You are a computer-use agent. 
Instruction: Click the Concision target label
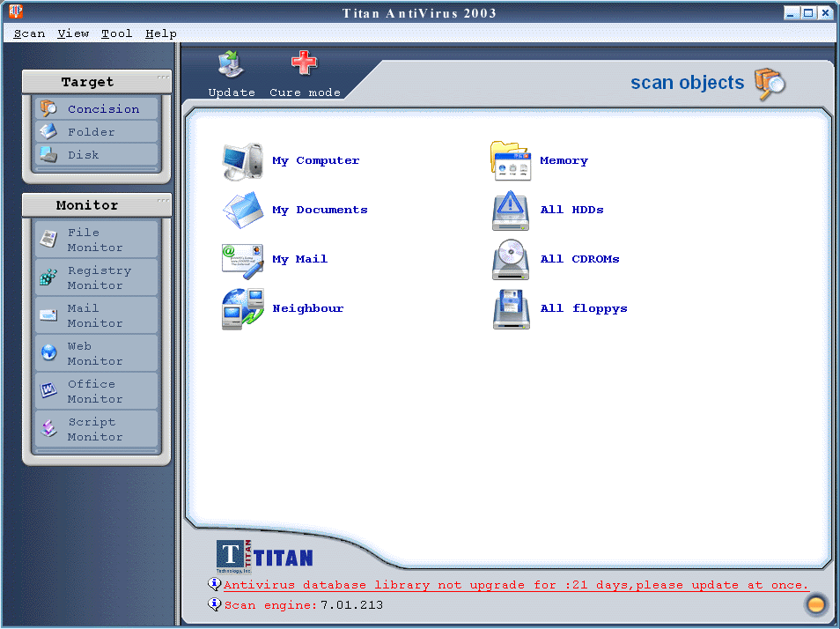[103, 109]
